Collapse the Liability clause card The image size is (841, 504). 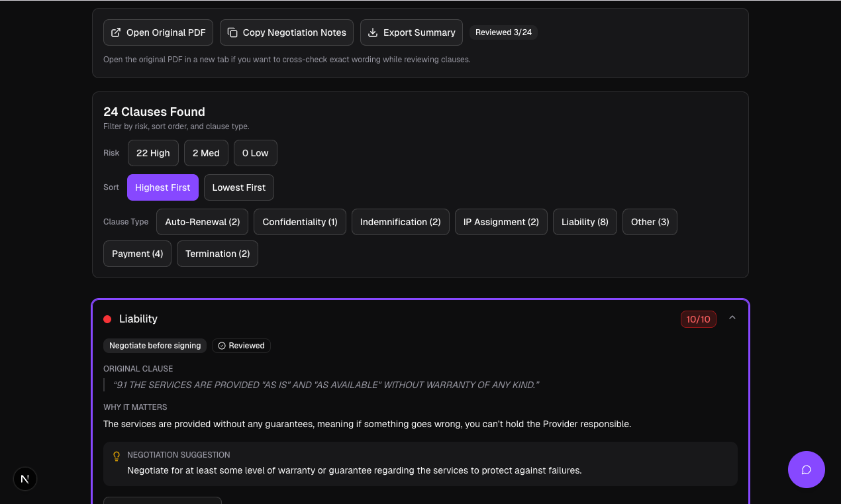click(732, 318)
